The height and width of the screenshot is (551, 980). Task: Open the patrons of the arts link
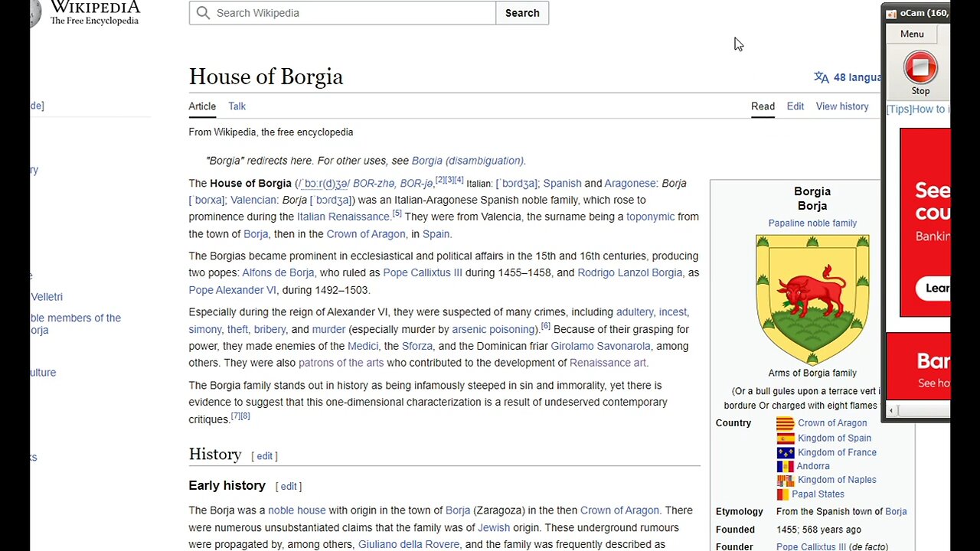click(341, 363)
